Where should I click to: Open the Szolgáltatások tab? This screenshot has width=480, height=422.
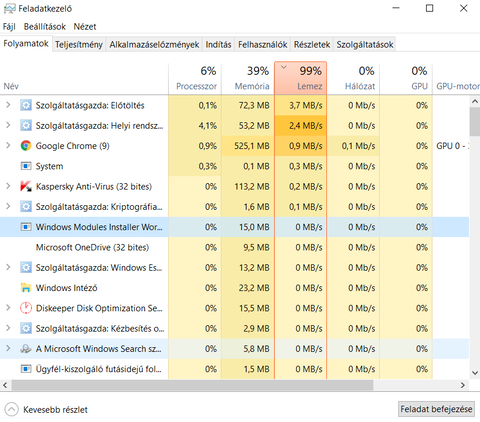pyautogui.click(x=365, y=45)
